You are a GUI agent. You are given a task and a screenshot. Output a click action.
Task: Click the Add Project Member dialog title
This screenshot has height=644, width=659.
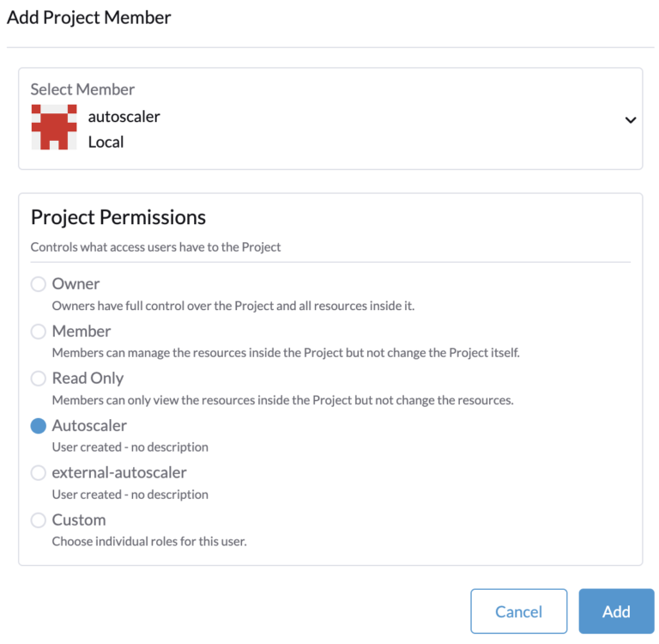tap(89, 17)
